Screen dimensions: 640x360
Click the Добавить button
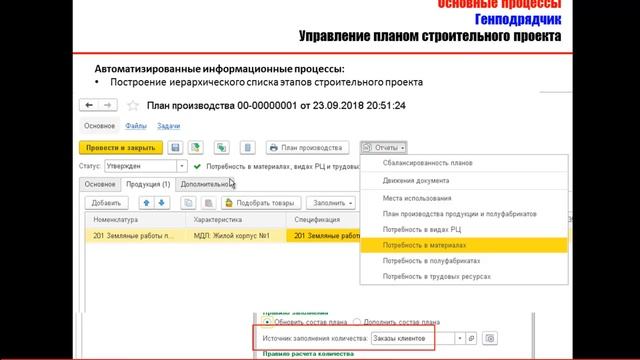coord(106,203)
